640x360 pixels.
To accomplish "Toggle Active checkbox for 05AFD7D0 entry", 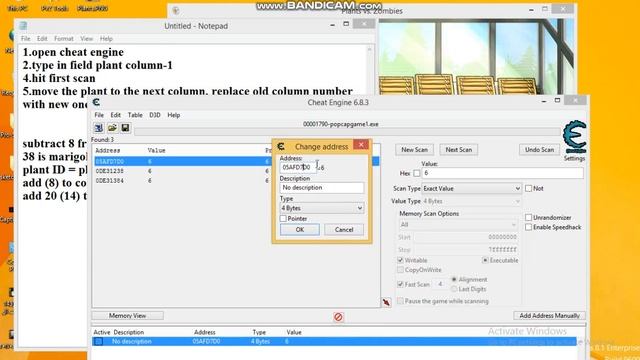I will pos(98,342).
